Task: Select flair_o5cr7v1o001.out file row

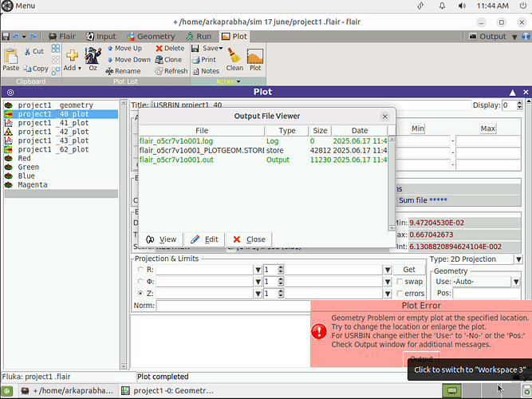Action: (263, 160)
